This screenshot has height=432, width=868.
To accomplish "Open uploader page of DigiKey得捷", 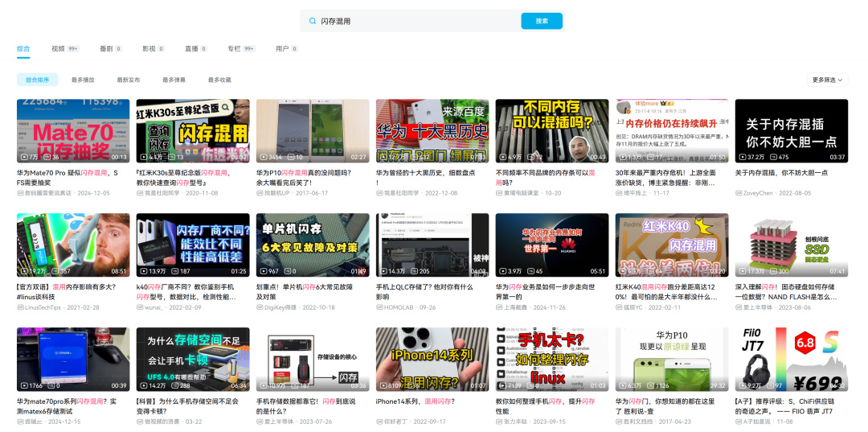I will [280, 307].
